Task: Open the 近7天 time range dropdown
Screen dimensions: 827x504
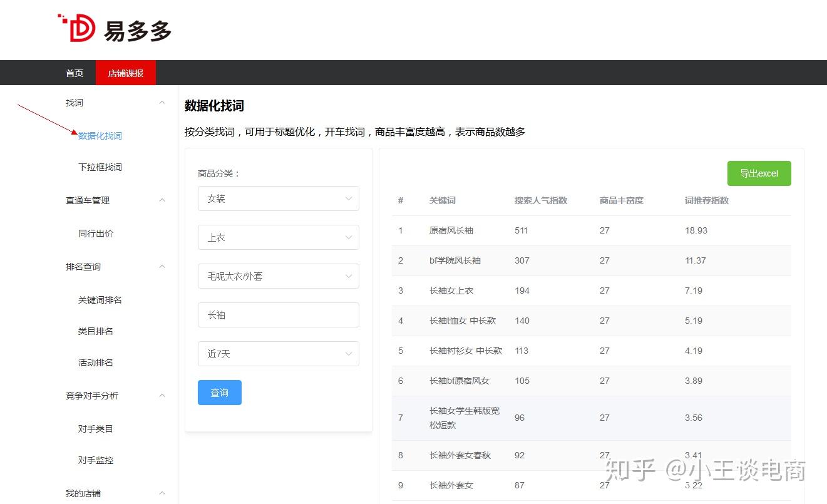Action: click(x=279, y=354)
